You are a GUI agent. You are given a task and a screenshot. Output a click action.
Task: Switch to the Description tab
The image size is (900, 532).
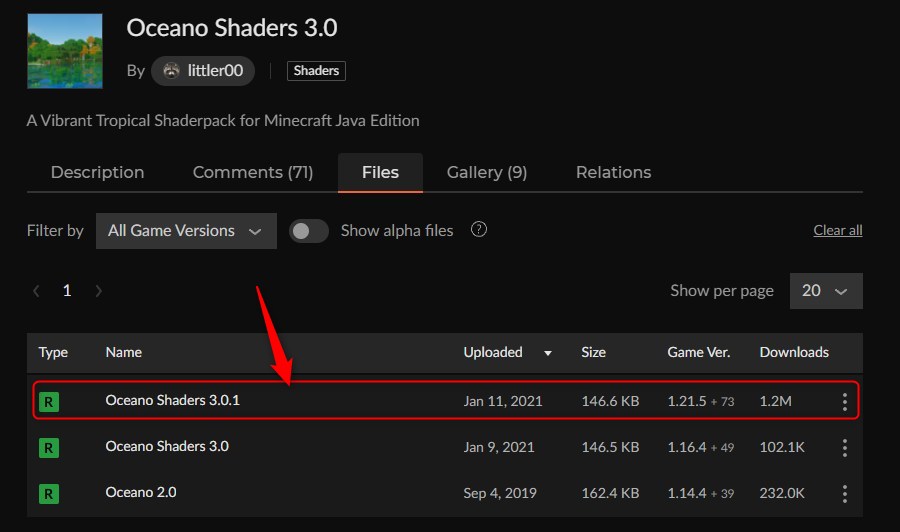97,172
